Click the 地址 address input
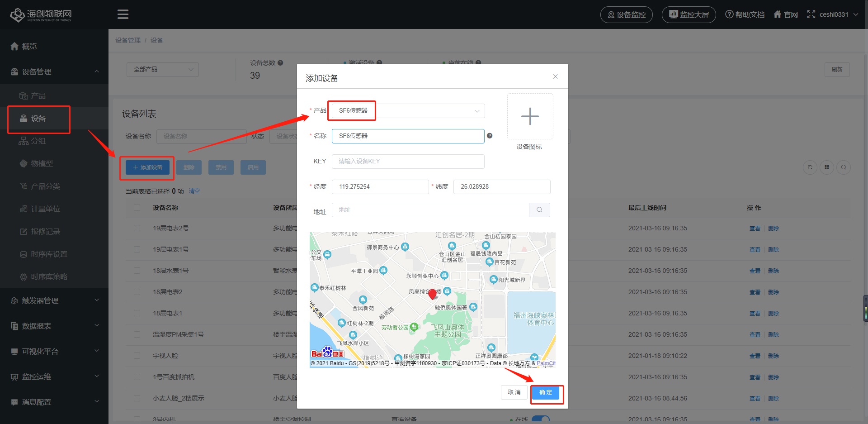 pos(430,210)
